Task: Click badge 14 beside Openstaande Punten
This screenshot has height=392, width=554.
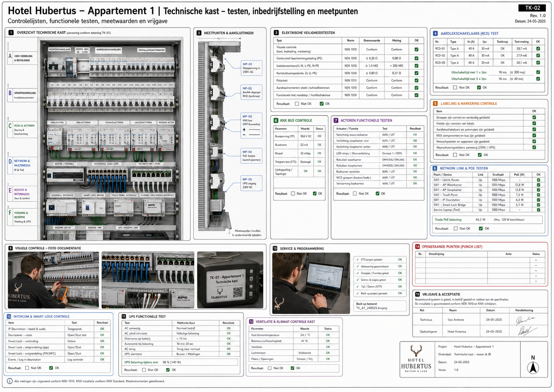Action: pos(417,247)
